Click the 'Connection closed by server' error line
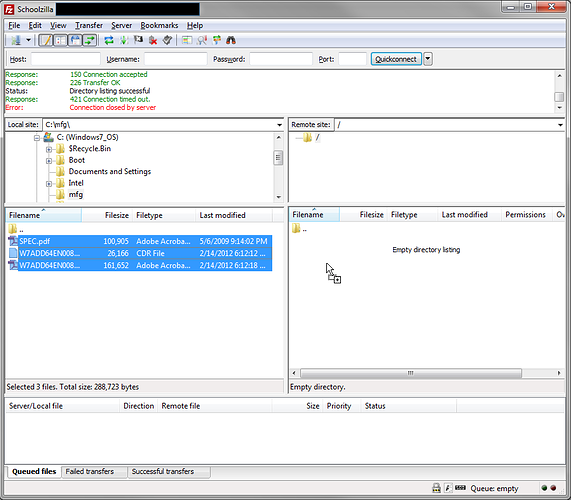Viewport: 571px width, 500px height. pos(113,107)
